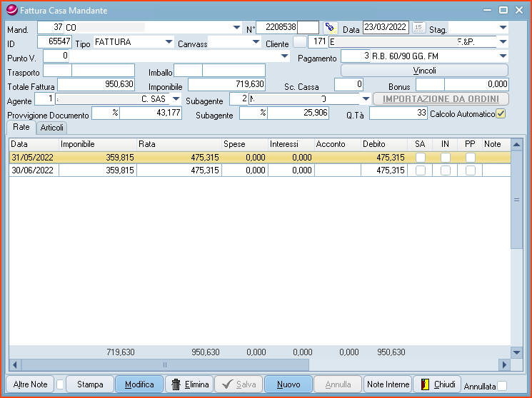Click the Imponibile column header

pyautogui.click(x=98, y=144)
